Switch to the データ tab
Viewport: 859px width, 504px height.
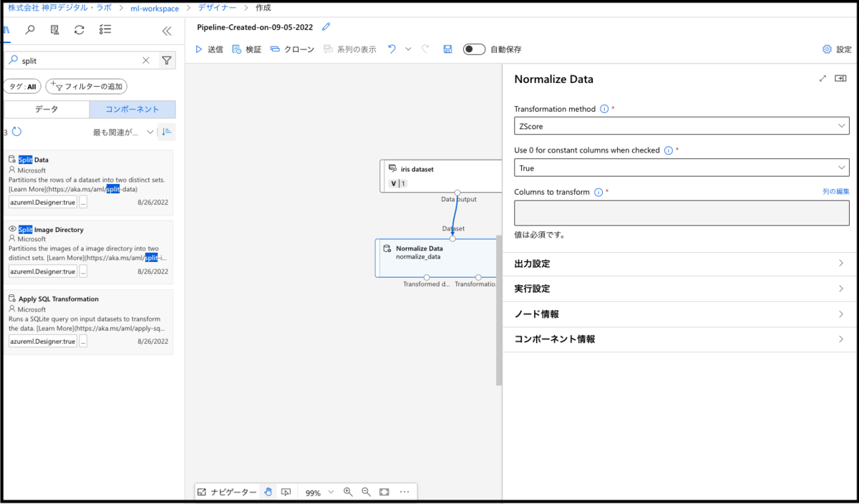click(x=47, y=110)
